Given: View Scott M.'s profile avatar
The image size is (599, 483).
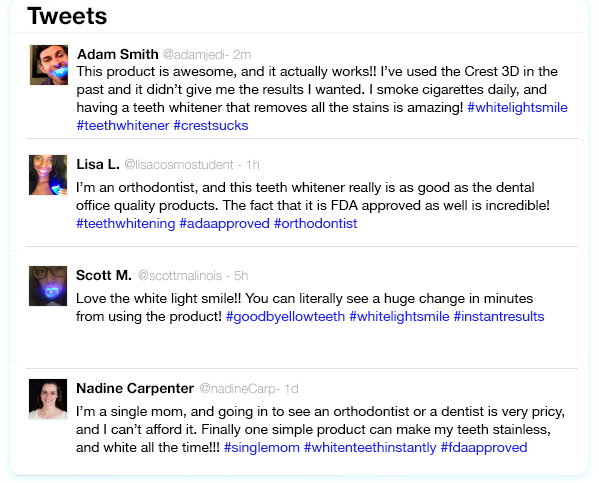Looking at the screenshot, I should [x=48, y=286].
